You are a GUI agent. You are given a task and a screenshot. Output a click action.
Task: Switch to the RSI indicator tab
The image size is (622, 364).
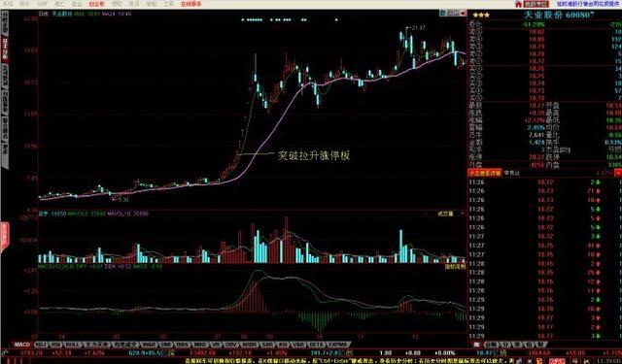pos(56,345)
